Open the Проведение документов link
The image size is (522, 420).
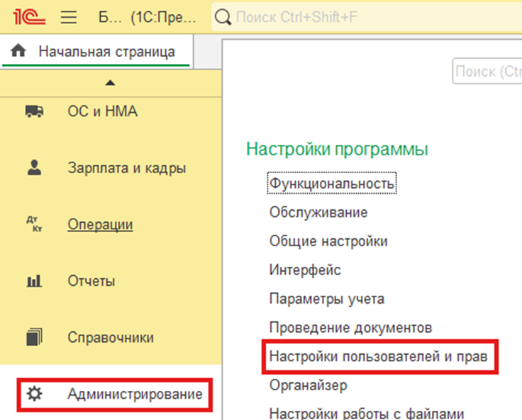point(350,328)
